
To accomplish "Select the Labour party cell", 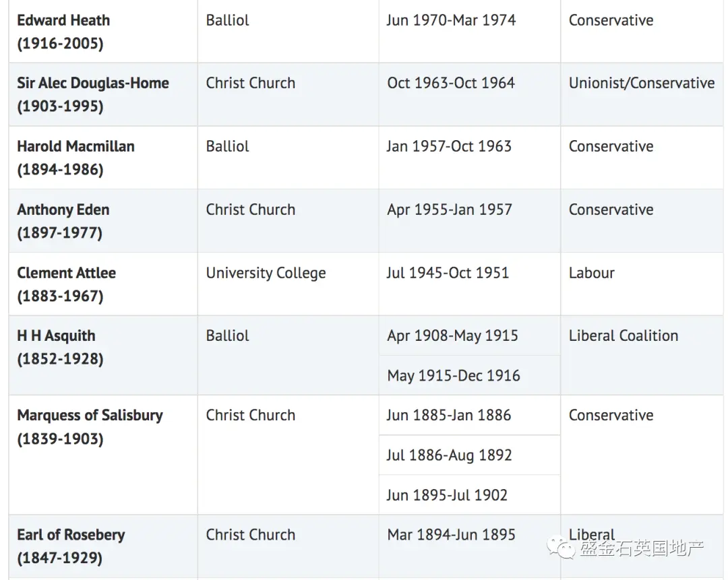I will 642,284.
